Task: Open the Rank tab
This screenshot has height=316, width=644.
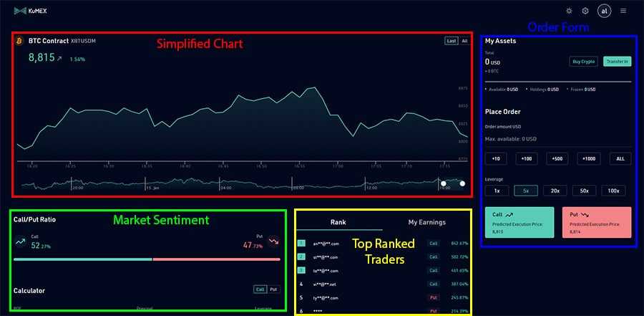Action: click(338, 222)
